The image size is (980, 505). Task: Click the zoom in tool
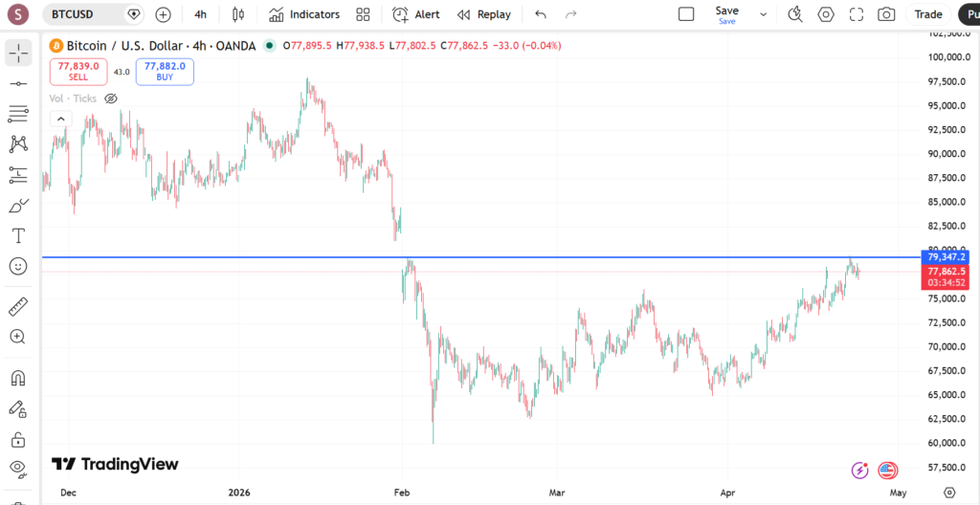(18, 337)
